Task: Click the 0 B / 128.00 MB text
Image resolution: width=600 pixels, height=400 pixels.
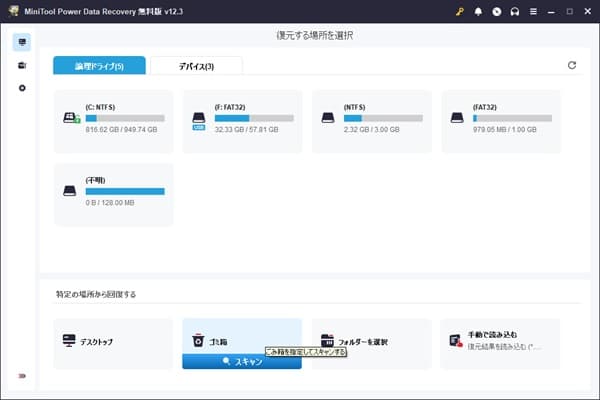Action: (110, 202)
